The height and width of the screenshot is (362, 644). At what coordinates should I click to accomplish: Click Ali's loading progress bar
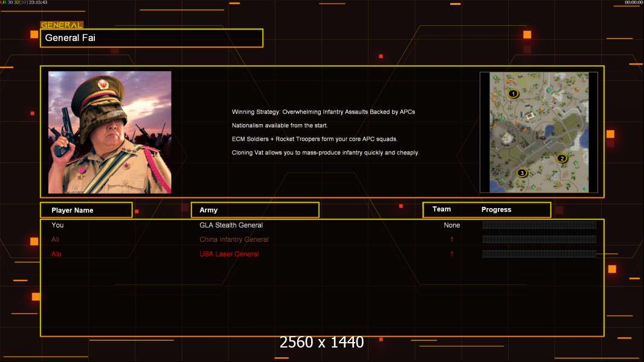[x=539, y=240]
